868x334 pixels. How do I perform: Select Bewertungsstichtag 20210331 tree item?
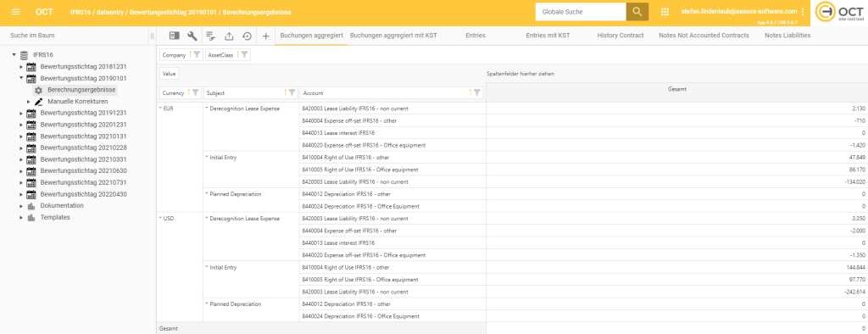point(83,159)
